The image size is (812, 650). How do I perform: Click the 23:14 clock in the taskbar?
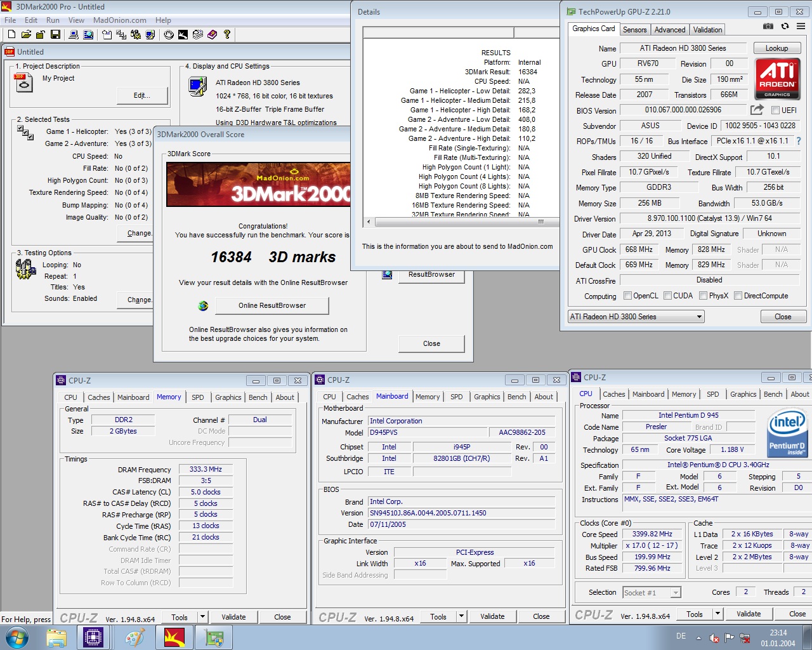778,633
